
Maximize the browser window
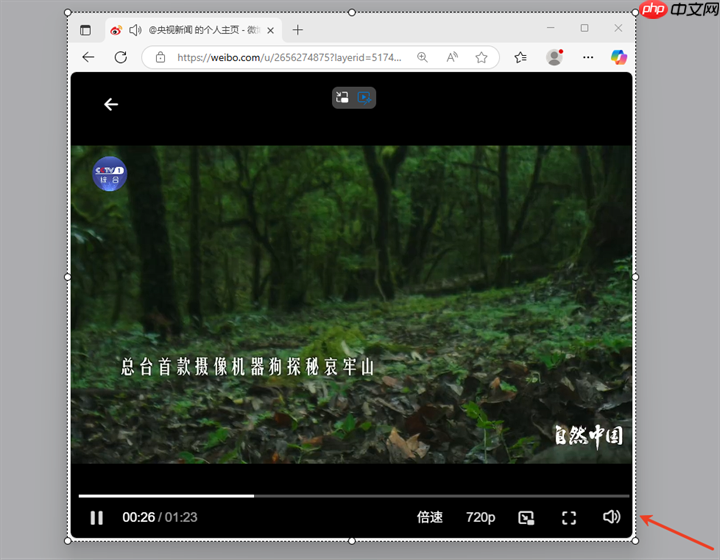pos(585,28)
